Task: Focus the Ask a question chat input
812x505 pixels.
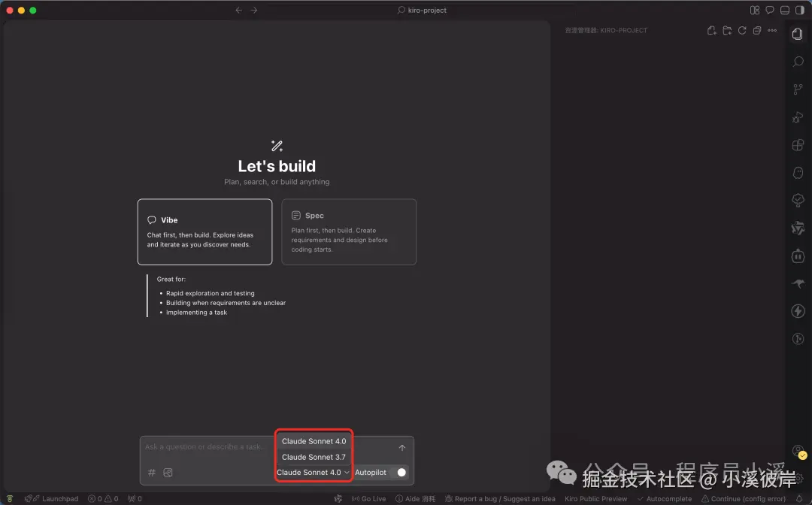Action: point(205,446)
